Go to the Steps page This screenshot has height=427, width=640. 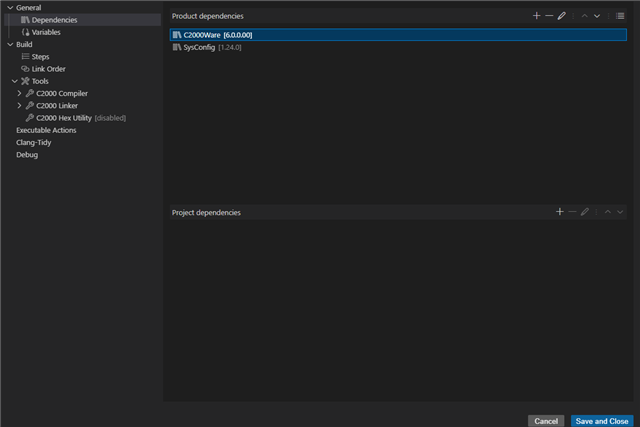(x=40, y=56)
